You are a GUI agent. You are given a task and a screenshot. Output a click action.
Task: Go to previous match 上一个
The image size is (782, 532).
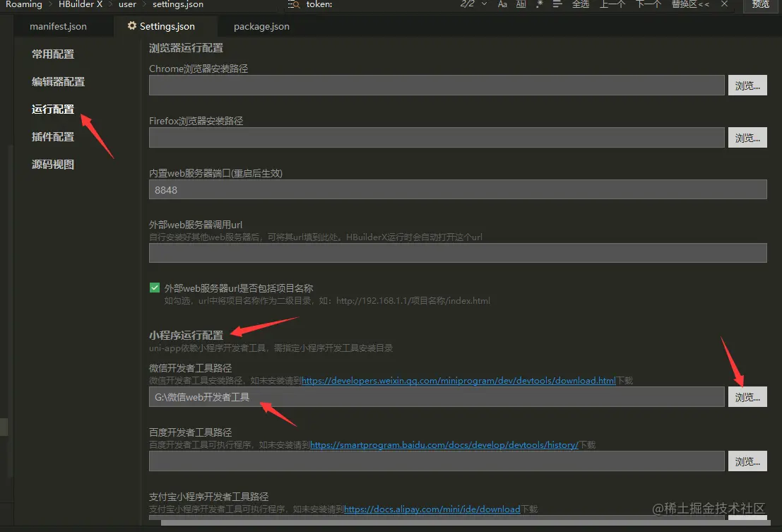(612, 4)
